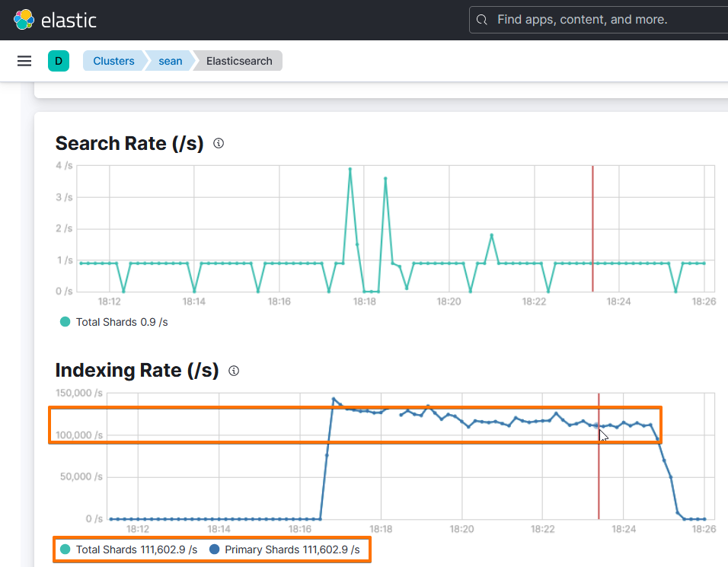Select the Elasticsearch breadcrumb
The width and height of the screenshot is (728, 567).
coord(239,61)
